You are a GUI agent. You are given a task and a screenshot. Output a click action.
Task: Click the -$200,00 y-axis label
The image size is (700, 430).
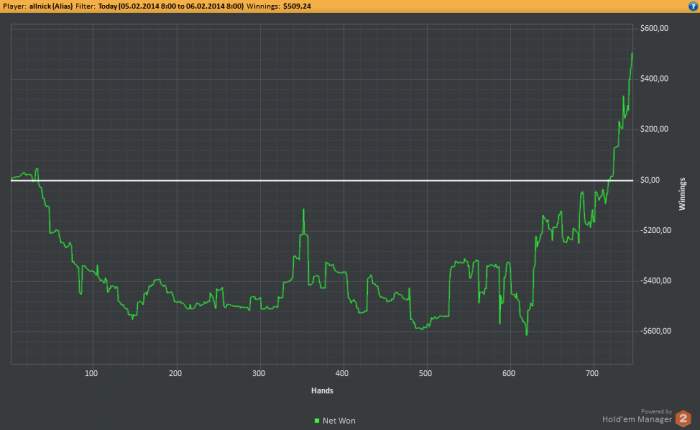click(x=655, y=230)
